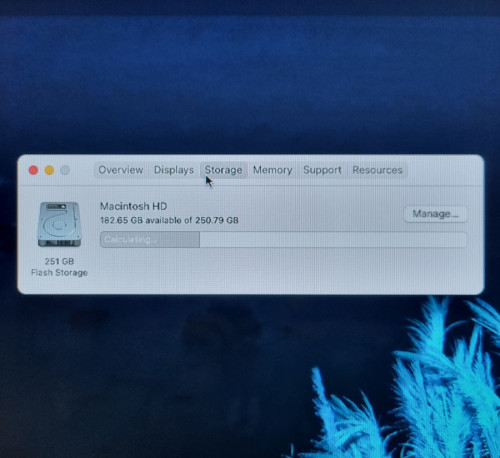Click the Macintosh HD drive icon
The image size is (500, 458).
60,224
